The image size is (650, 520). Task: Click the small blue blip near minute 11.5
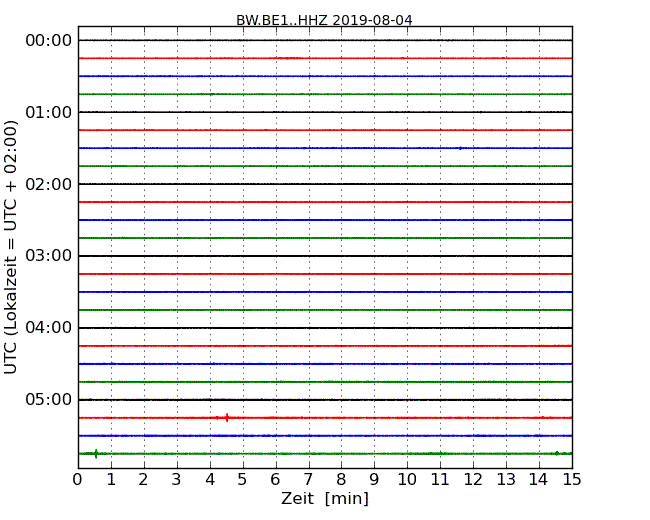(x=460, y=148)
